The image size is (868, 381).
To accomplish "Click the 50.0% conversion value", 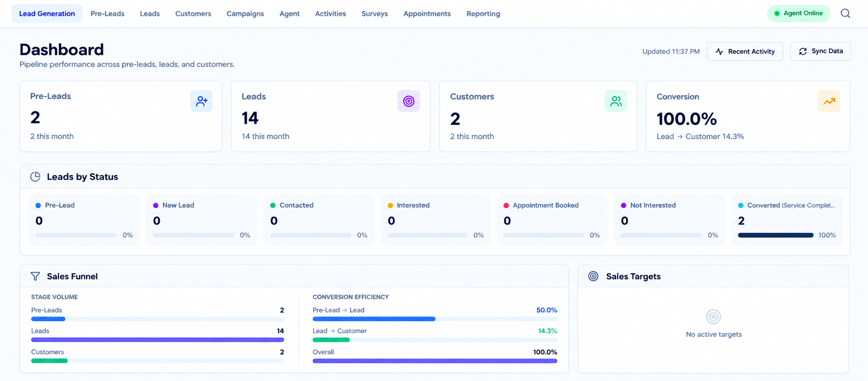I will coord(547,310).
